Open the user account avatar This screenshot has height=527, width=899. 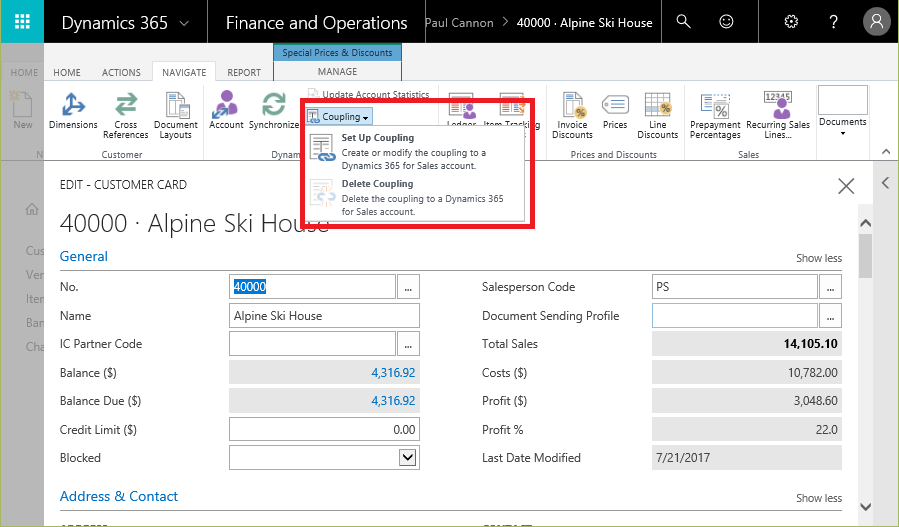(876, 22)
